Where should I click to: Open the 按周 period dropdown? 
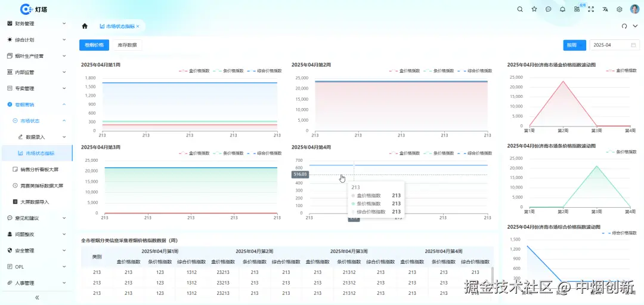[x=574, y=45]
